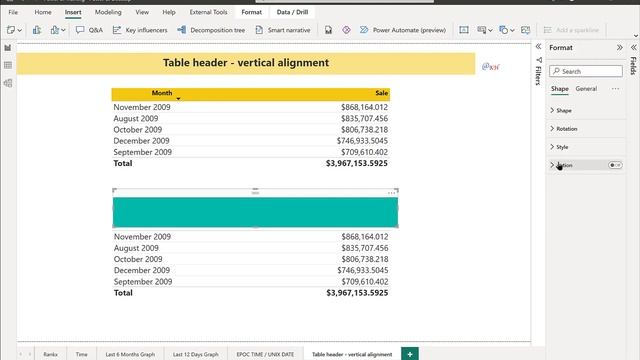Switch to Data view in left sidebar
The height and width of the screenshot is (360, 640).
(x=8, y=65)
